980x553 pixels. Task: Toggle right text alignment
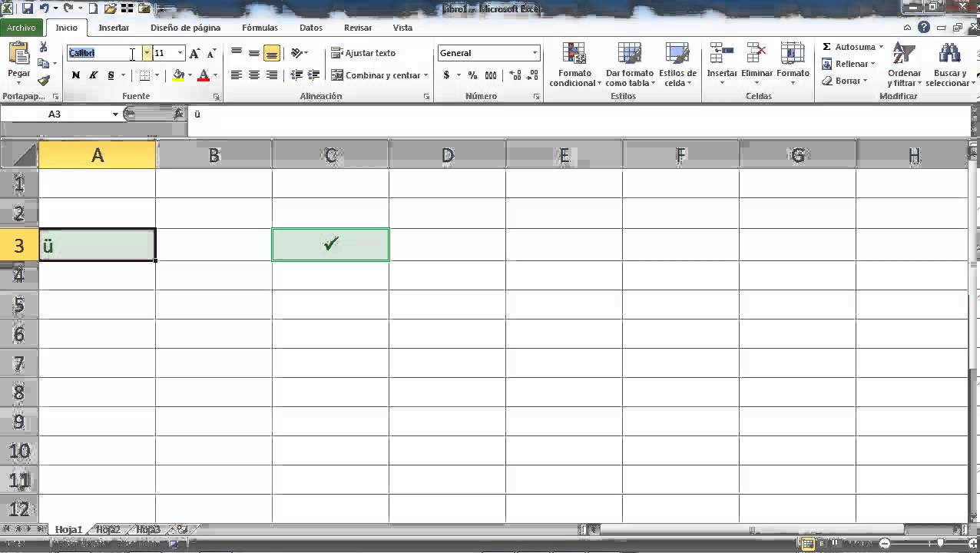tap(271, 75)
